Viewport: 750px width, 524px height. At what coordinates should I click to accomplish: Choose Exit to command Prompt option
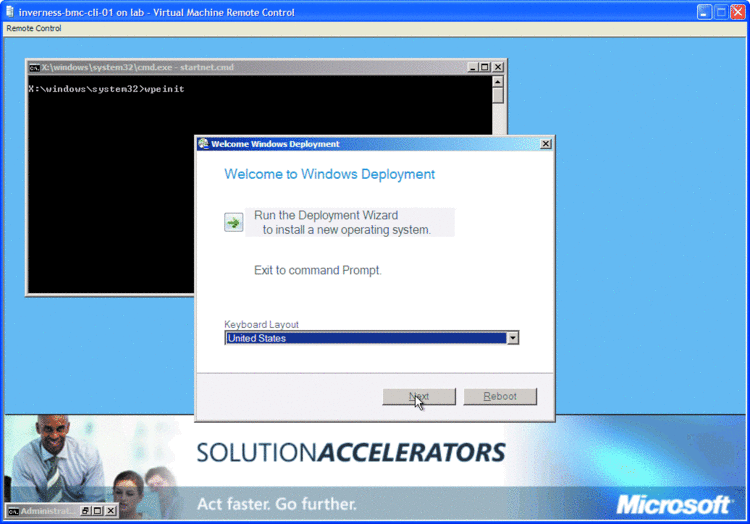[x=318, y=270]
